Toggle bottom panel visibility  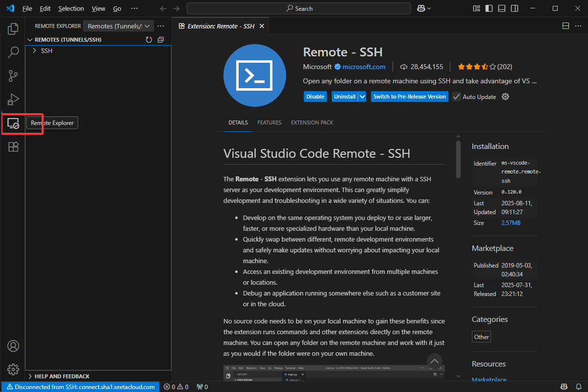(x=502, y=8)
